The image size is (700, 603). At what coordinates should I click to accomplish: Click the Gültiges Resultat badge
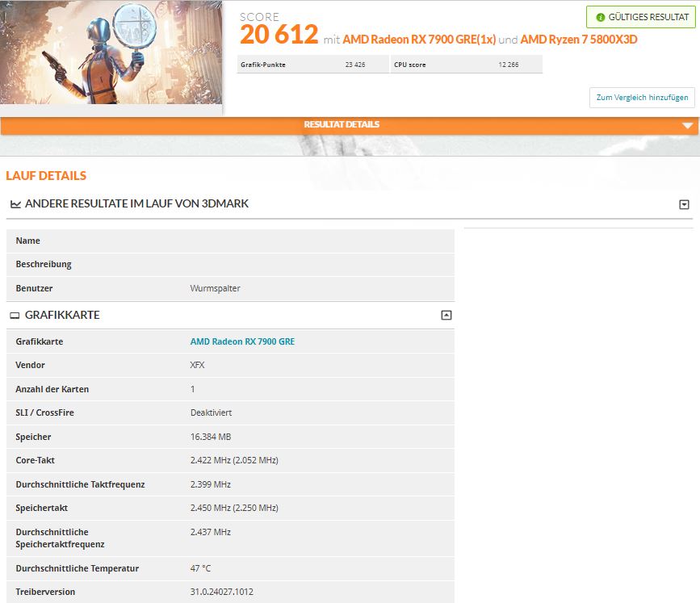click(x=640, y=17)
